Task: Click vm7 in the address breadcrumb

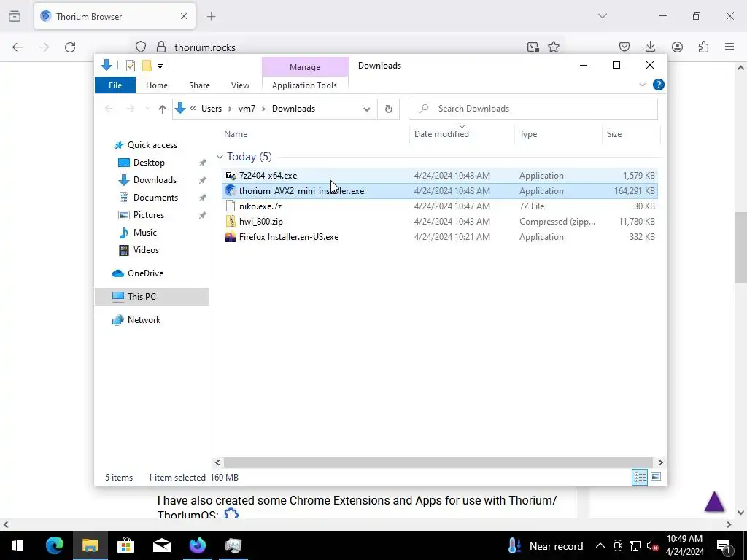Action: pos(247,109)
